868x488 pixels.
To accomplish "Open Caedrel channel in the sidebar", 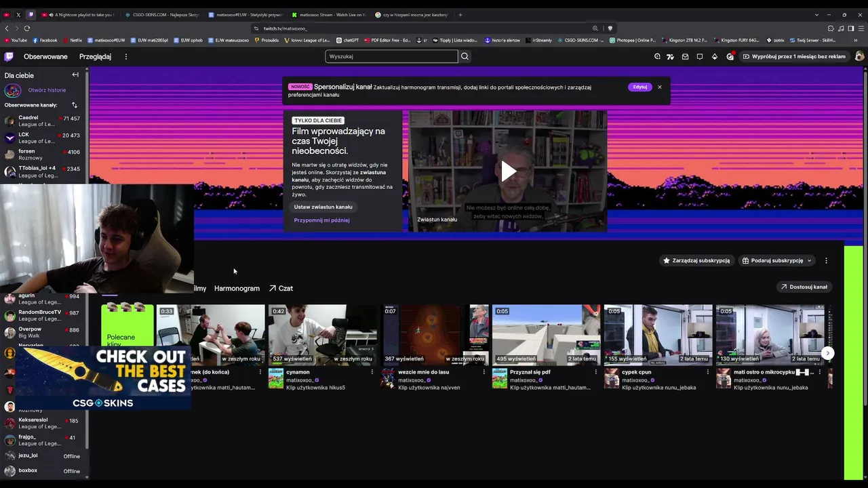I will point(43,121).
